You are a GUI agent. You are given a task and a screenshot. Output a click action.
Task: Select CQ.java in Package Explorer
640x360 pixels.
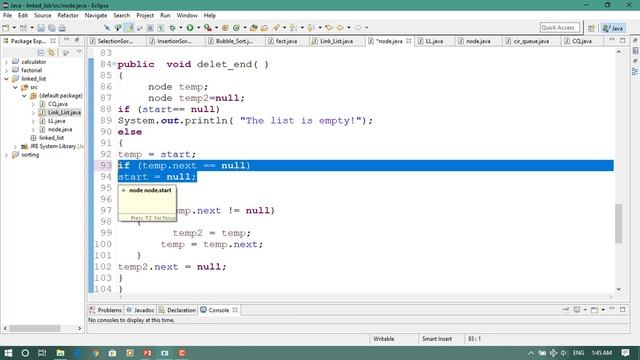(x=58, y=104)
